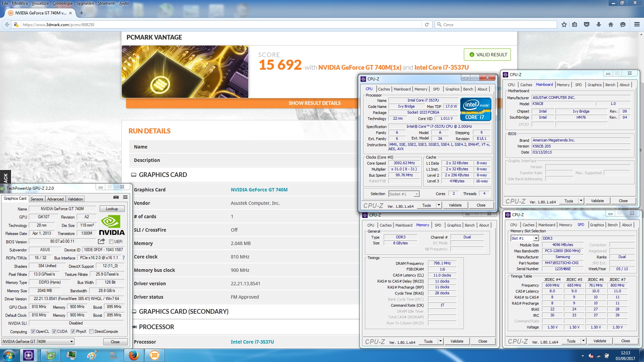Open the Strumenti menu
Image resolution: width=644 pixels, height=362 pixels.
coord(106,3)
